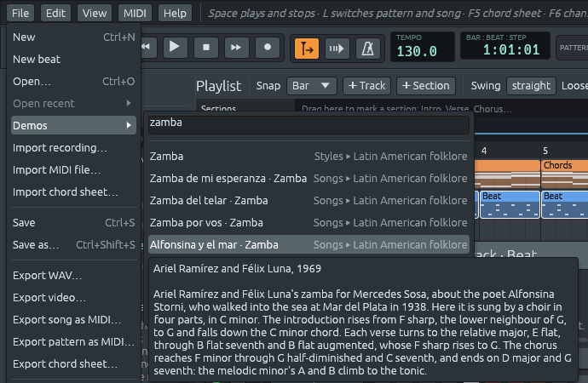This screenshot has height=383, width=588.
Task: Select Export WAV… entry
Action: click(73, 275)
